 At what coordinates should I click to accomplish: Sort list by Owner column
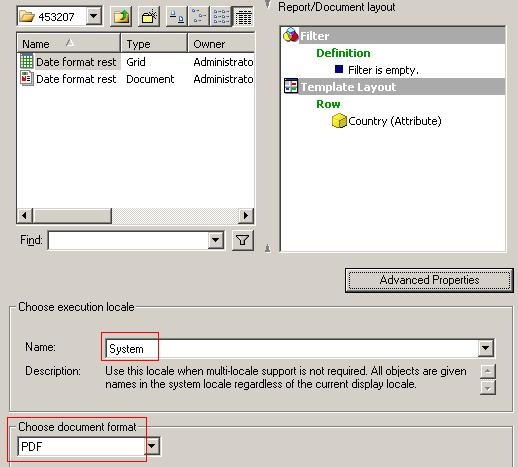point(221,43)
